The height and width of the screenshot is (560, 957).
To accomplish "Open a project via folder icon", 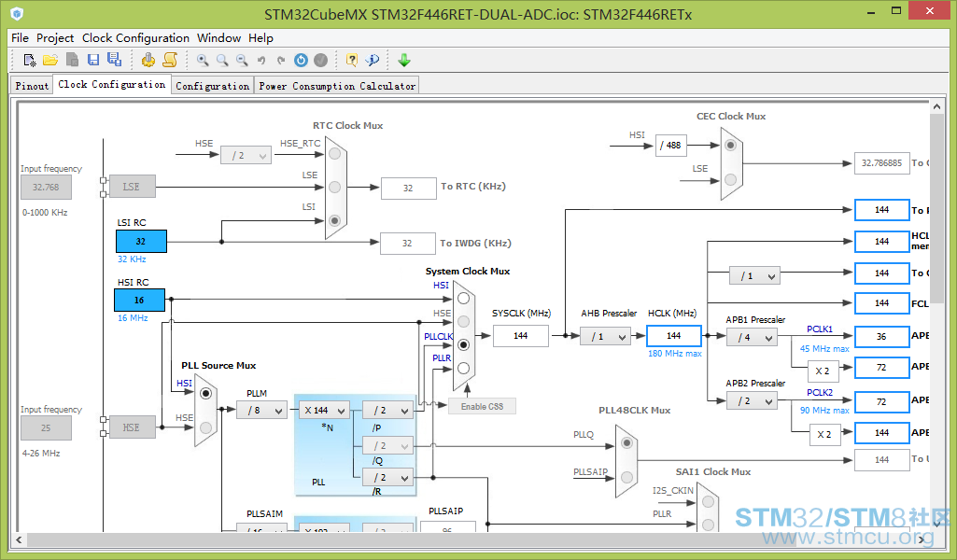I will coord(50,60).
